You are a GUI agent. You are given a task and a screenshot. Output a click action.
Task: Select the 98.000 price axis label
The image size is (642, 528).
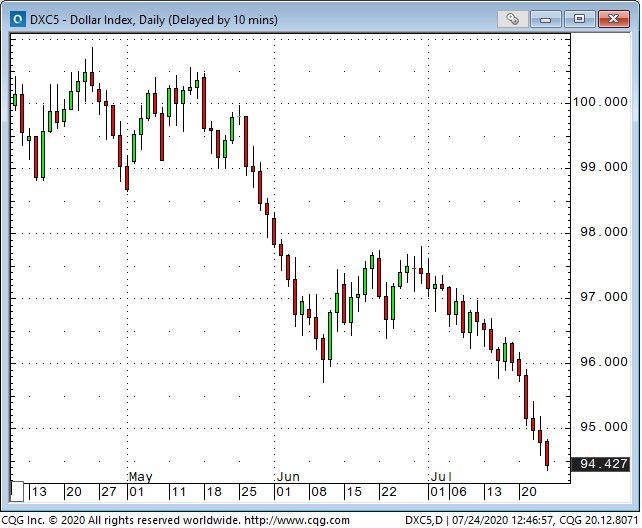coord(604,232)
